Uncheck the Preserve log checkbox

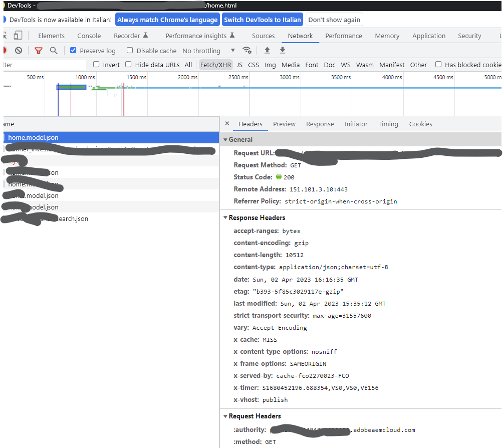click(73, 50)
